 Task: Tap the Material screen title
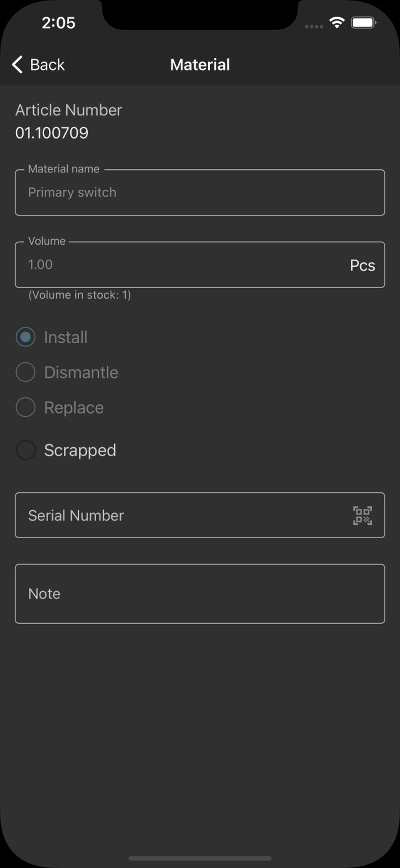(x=200, y=65)
